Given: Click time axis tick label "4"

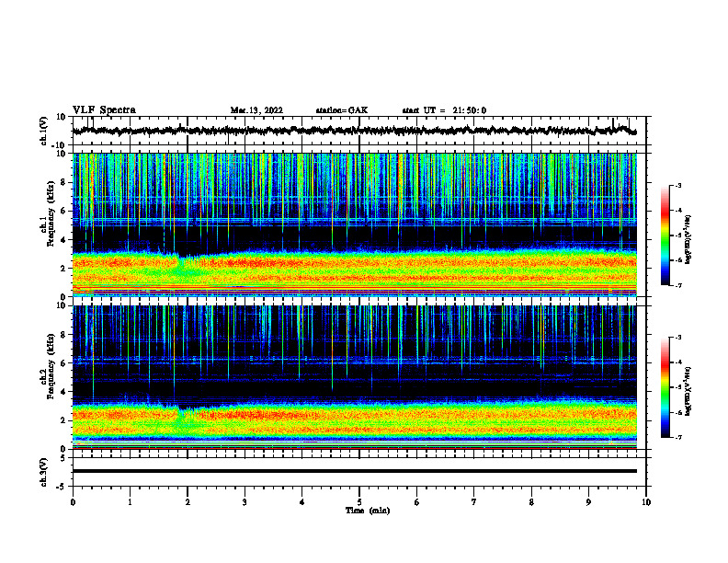Looking at the screenshot, I should (x=301, y=502).
